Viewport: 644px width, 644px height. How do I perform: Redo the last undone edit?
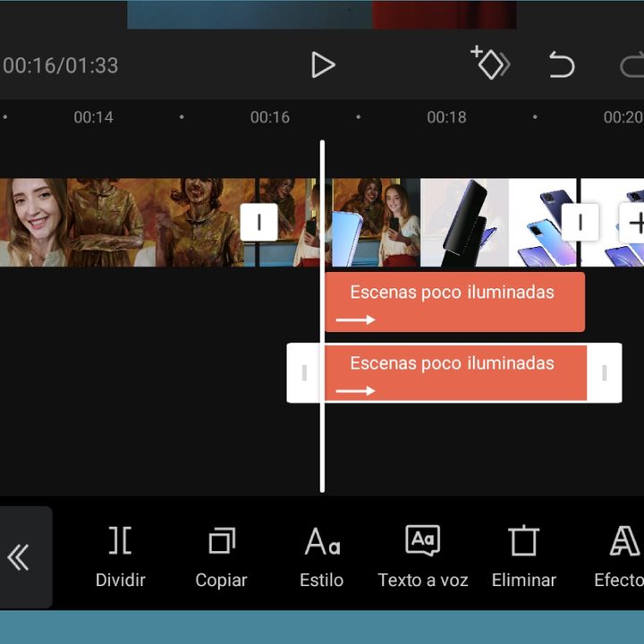click(632, 64)
